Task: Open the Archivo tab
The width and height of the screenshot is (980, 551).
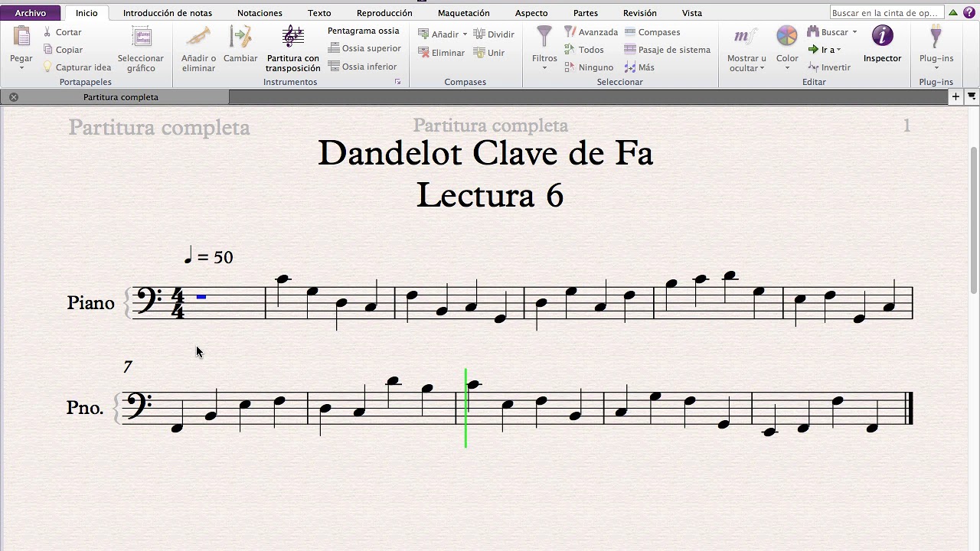Action: (x=31, y=13)
